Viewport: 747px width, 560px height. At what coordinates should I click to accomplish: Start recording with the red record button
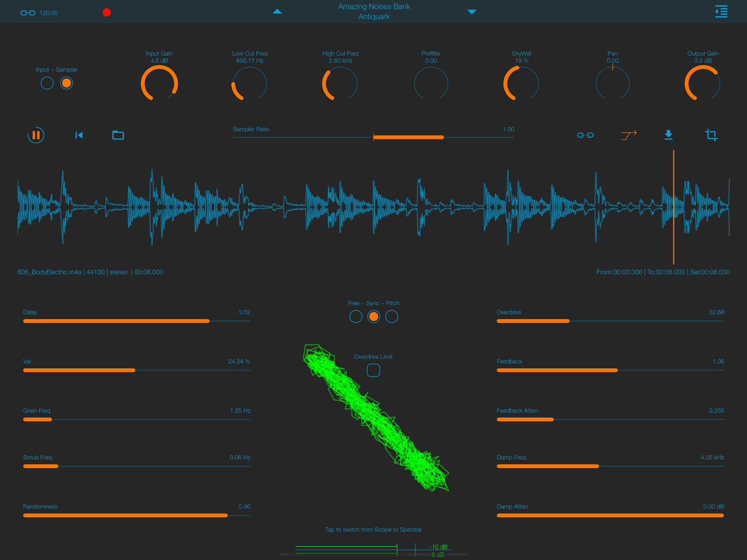[107, 13]
